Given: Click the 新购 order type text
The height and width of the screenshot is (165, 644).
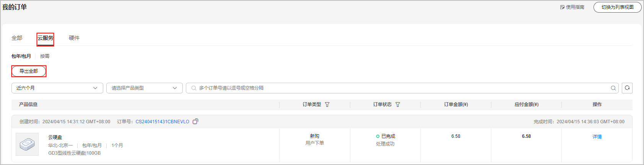Looking at the screenshot, I should click(315, 136).
